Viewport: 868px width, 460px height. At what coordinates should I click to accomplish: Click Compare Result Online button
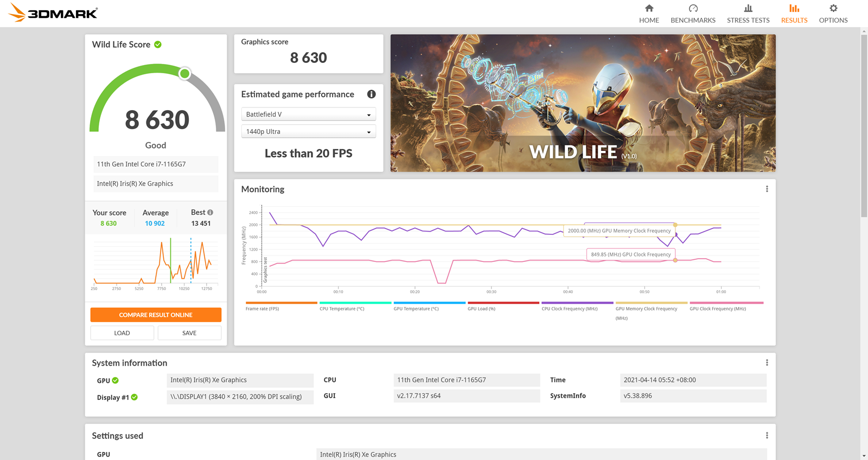(156, 315)
